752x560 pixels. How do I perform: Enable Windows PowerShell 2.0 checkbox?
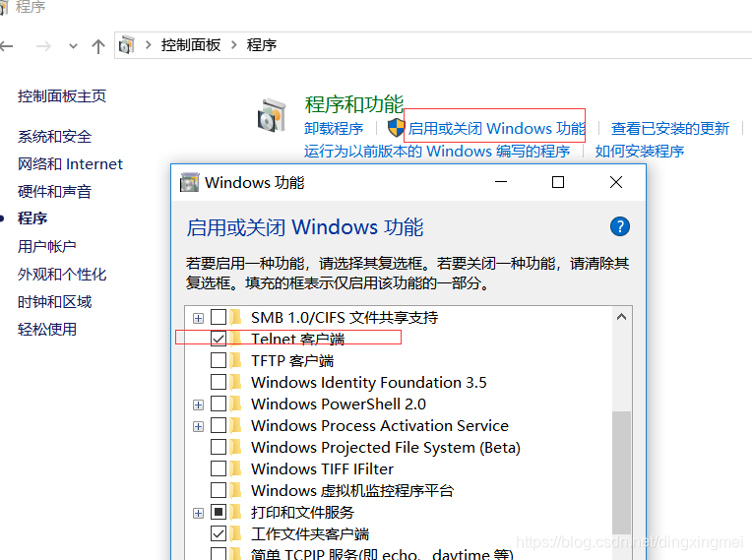(x=219, y=404)
